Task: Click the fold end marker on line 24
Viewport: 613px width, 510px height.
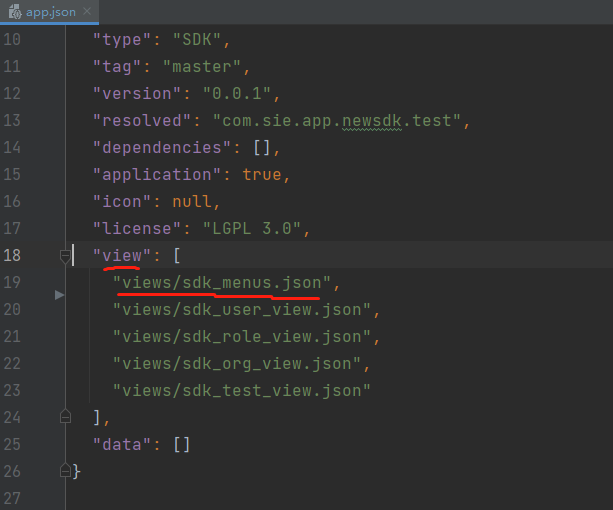Action: [66, 416]
